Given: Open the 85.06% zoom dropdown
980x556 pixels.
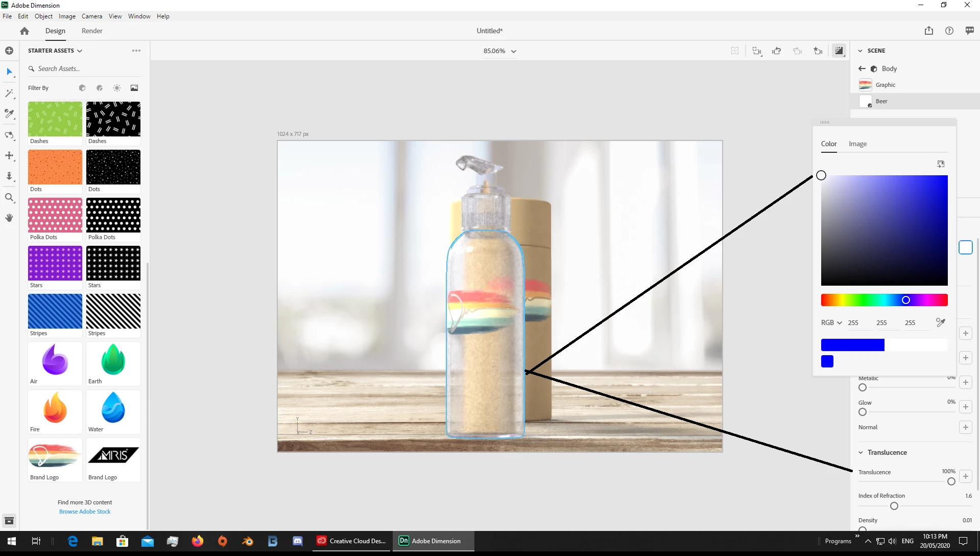Looking at the screenshot, I should pos(500,51).
